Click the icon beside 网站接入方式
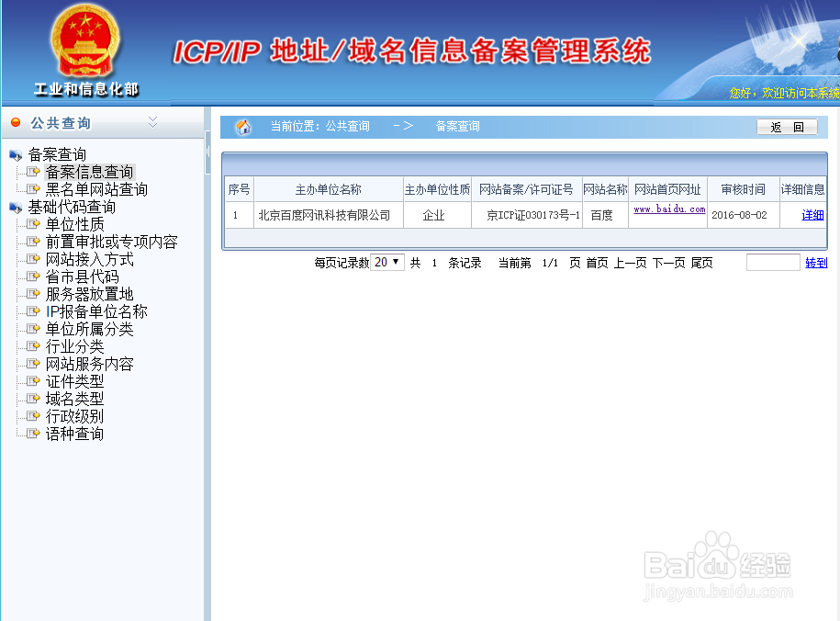The width and height of the screenshot is (840, 621). click(x=33, y=259)
